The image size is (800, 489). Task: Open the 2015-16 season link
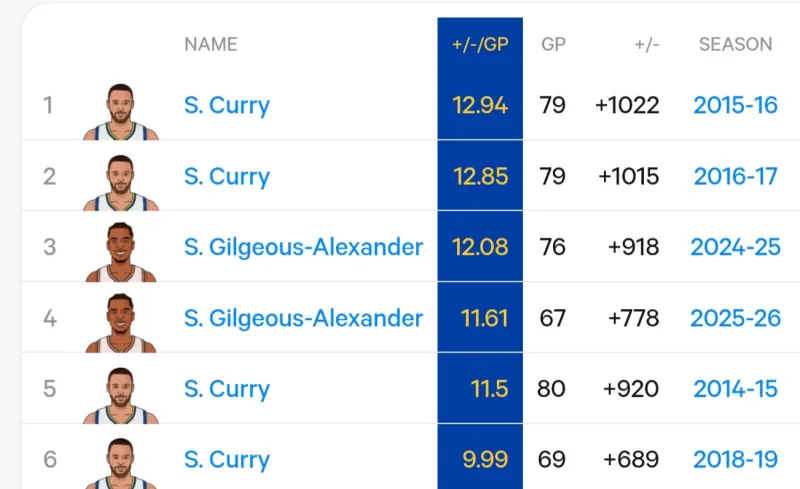coord(735,105)
